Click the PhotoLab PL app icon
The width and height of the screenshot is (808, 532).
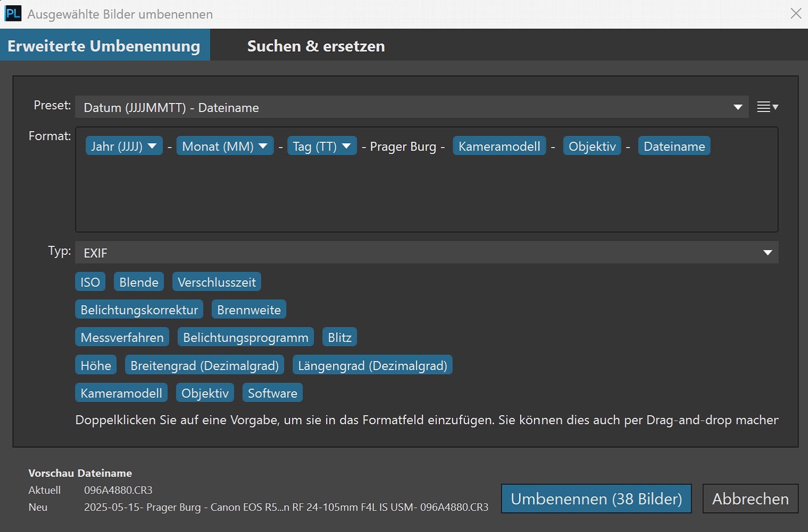click(13, 14)
